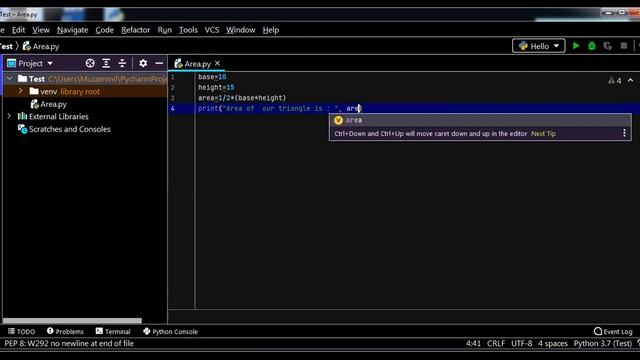This screenshot has height=360, width=640.
Task: Open the Code menu
Action: (x=104, y=30)
